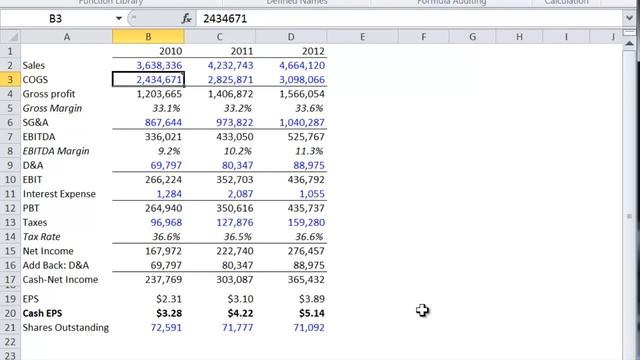Image resolution: width=640 pixels, height=360 pixels.
Task: Click the 2010 year header cell
Action: pos(148,51)
